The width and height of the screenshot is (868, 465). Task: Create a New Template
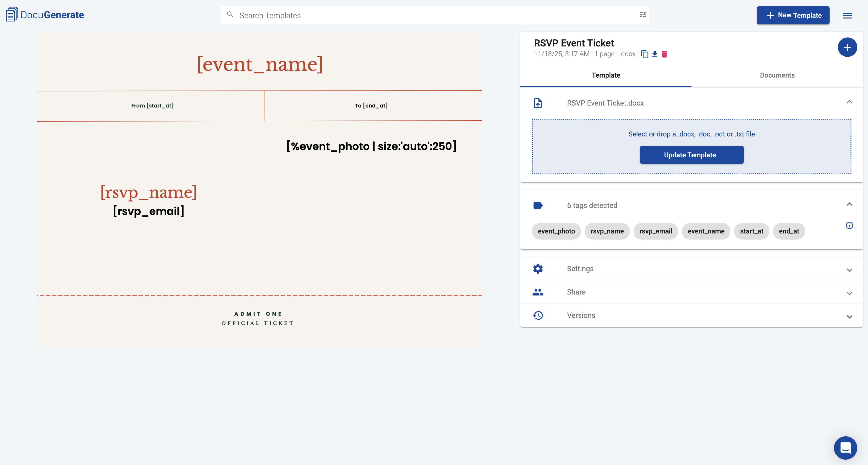click(x=793, y=15)
